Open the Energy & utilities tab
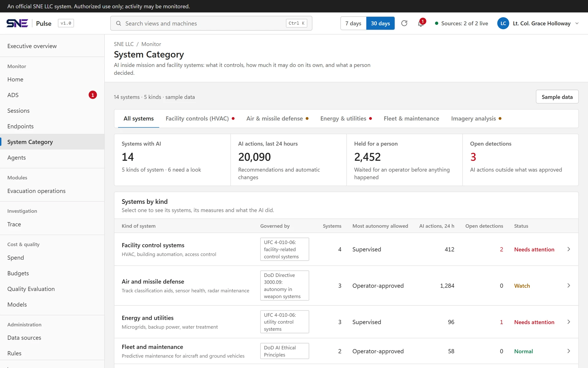This screenshot has width=588, height=368. [346, 119]
